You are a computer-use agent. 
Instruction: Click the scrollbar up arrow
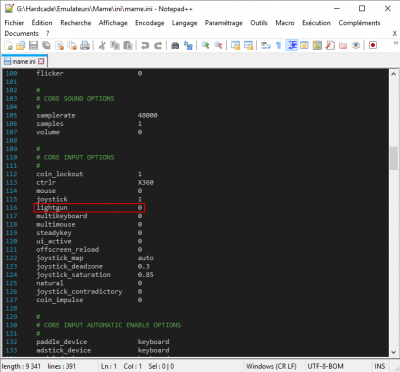pos(393,74)
